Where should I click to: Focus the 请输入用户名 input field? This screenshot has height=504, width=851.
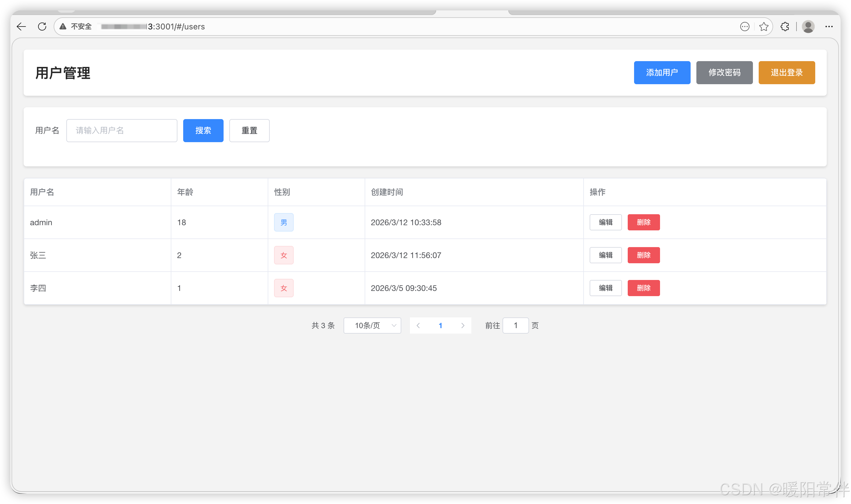(x=122, y=130)
